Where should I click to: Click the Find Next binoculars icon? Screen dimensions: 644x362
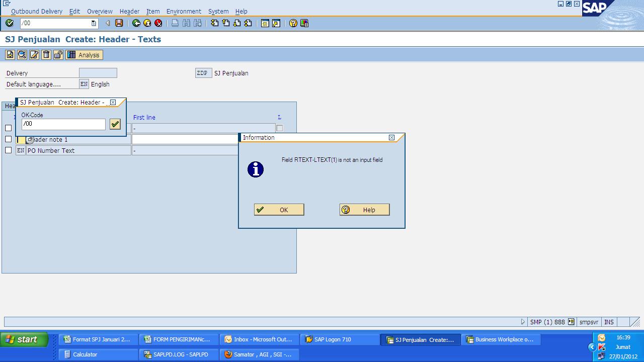[197, 23]
